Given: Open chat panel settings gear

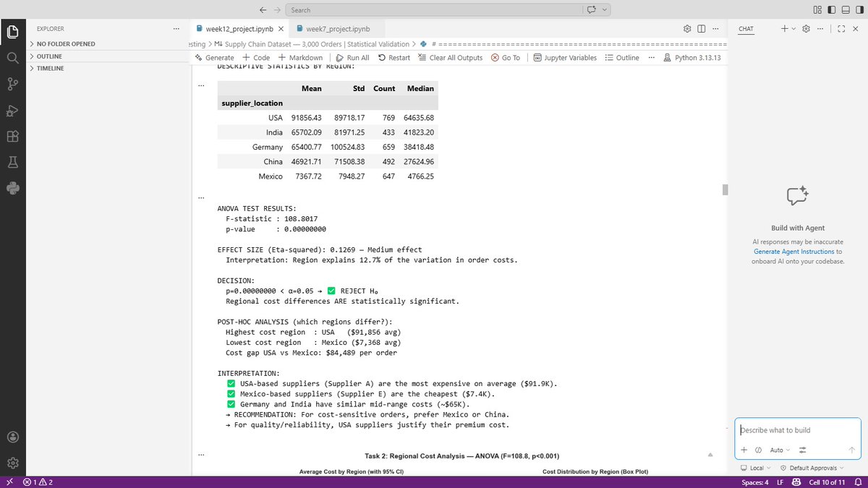Looking at the screenshot, I should (806, 29).
